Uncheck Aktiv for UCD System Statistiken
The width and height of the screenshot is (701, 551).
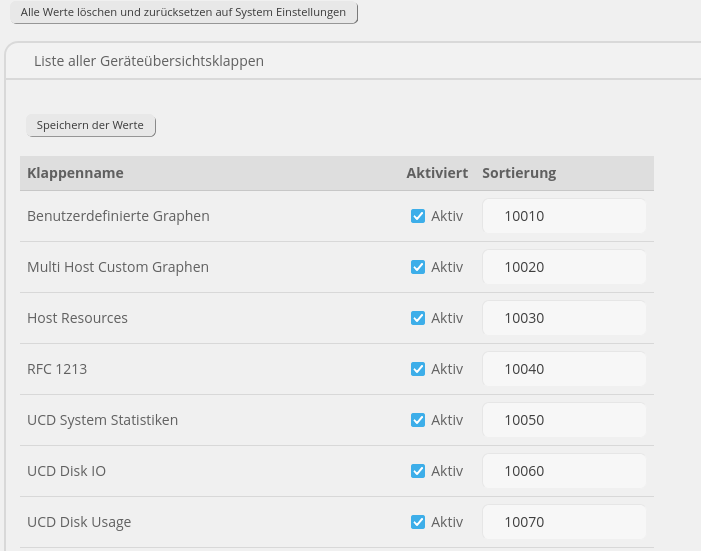point(418,420)
